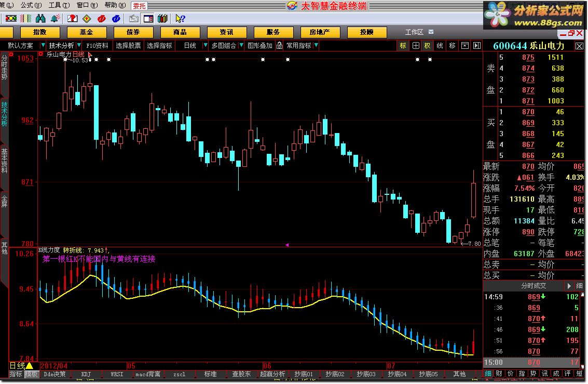
Task: Switch to the KDJ indicator tab
Action: pos(86,374)
